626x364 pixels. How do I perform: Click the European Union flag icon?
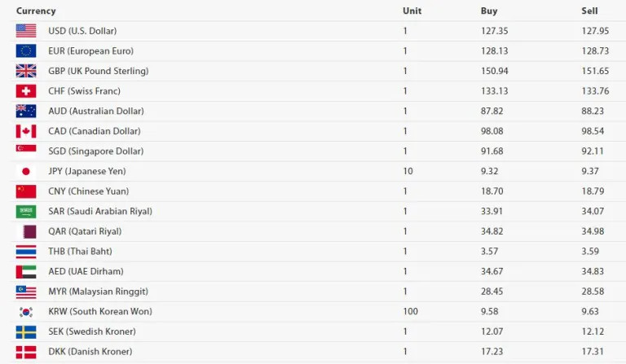[x=26, y=51]
